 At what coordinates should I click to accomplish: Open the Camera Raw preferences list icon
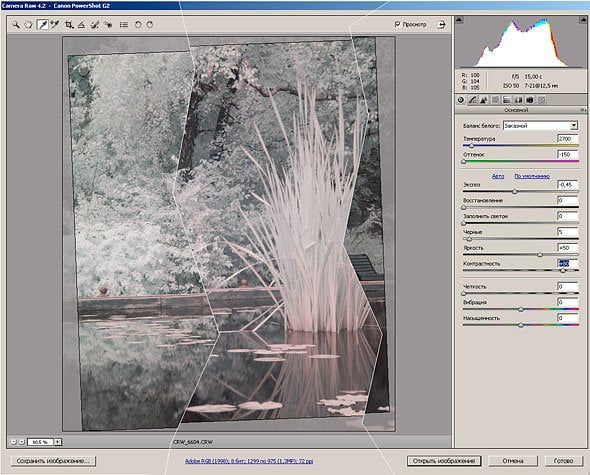coord(124,25)
